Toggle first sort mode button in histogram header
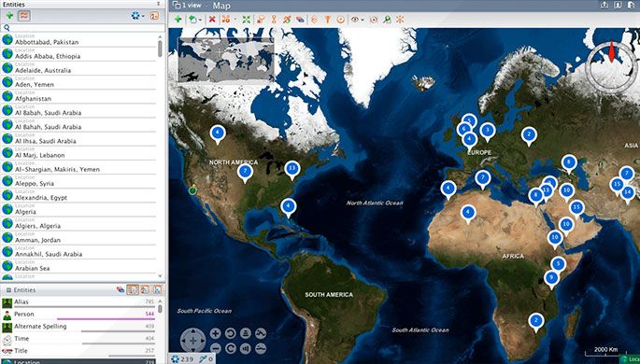 (x=133, y=290)
